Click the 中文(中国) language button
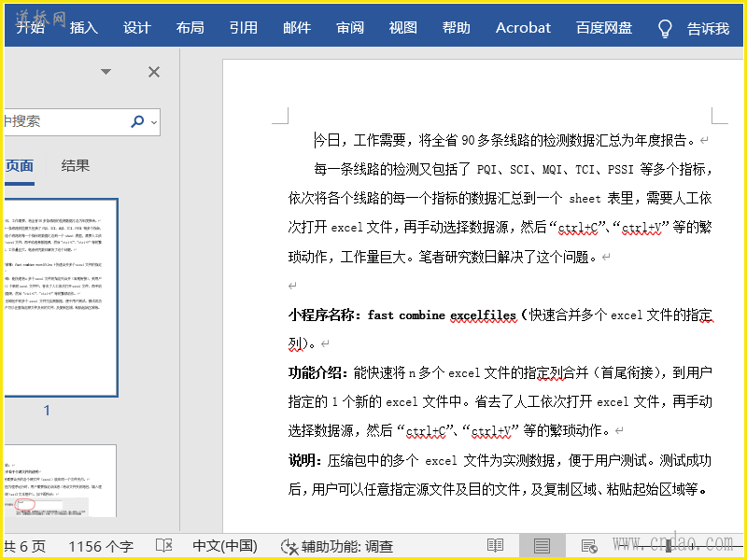 (x=225, y=546)
